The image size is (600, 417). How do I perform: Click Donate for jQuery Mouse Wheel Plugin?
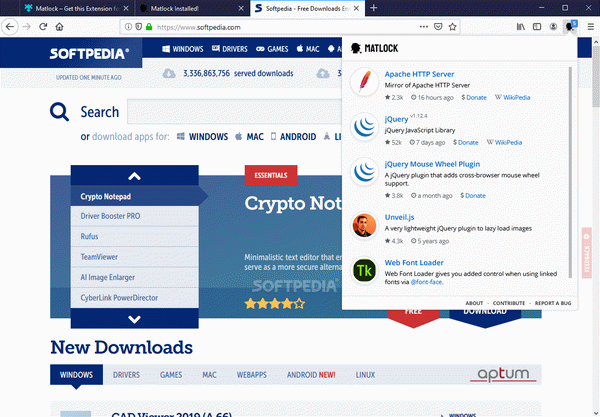click(x=475, y=195)
